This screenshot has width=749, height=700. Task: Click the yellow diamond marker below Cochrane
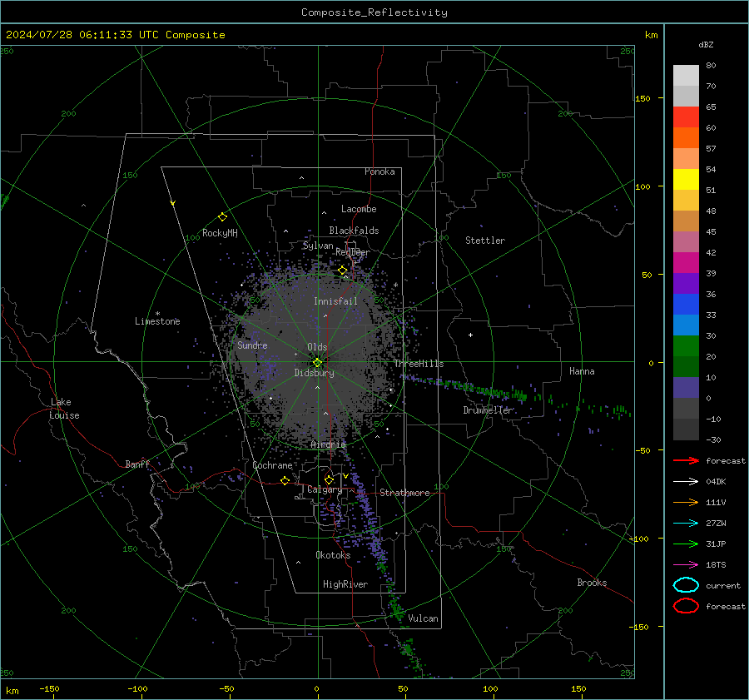tap(285, 480)
